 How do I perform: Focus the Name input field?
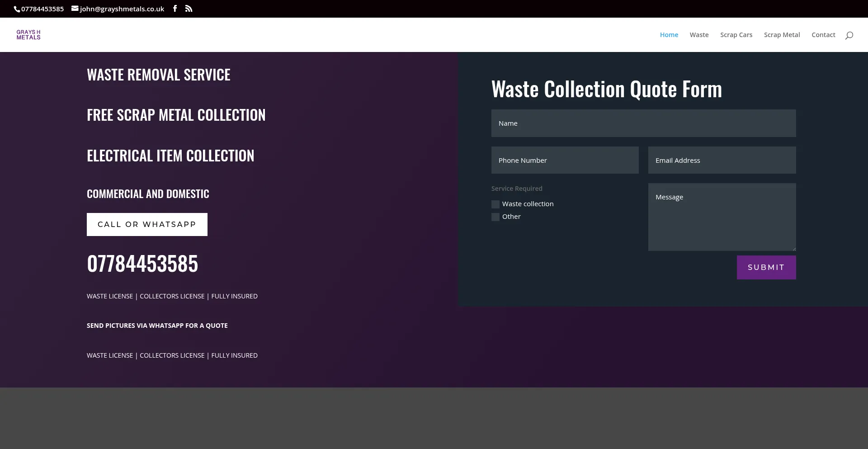pyautogui.click(x=643, y=123)
